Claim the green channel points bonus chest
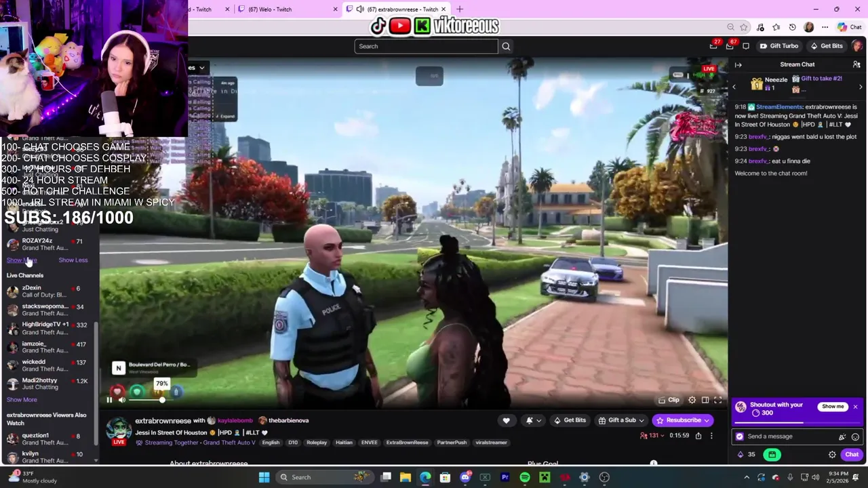 click(772, 455)
